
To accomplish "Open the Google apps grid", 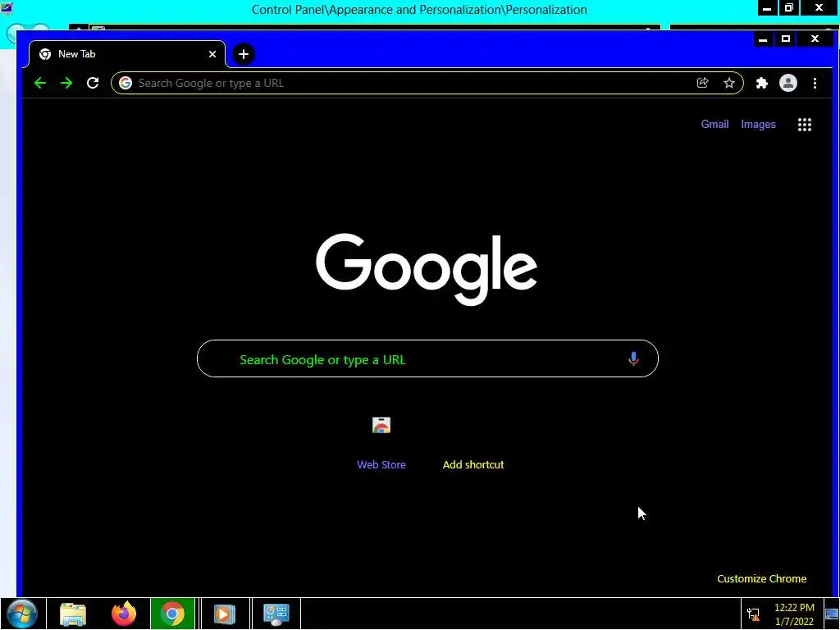I will pyautogui.click(x=804, y=125).
